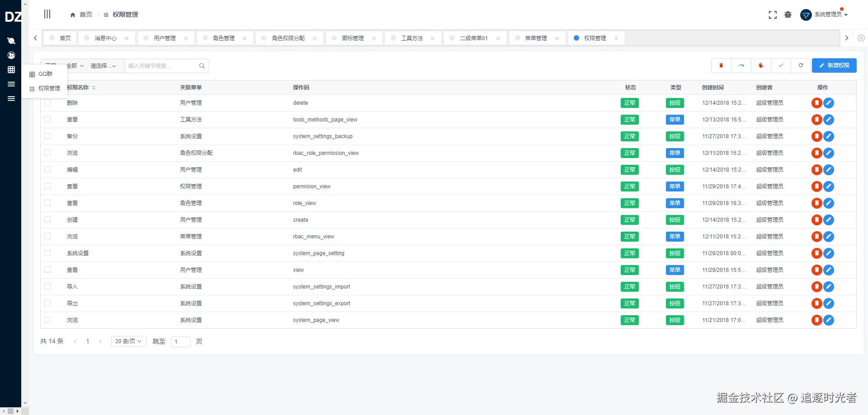Tick the checkbox for the 'edit' code row
This screenshot has width=868, height=415.
[47, 169]
